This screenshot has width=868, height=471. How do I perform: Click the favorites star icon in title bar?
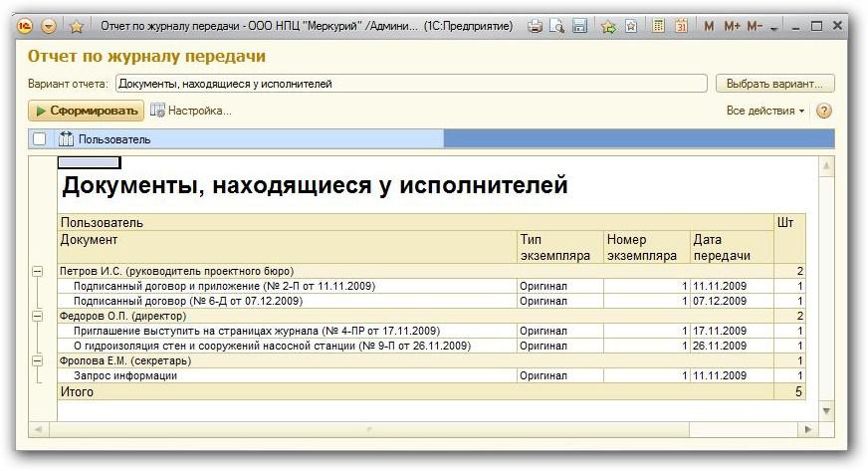pos(77,26)
